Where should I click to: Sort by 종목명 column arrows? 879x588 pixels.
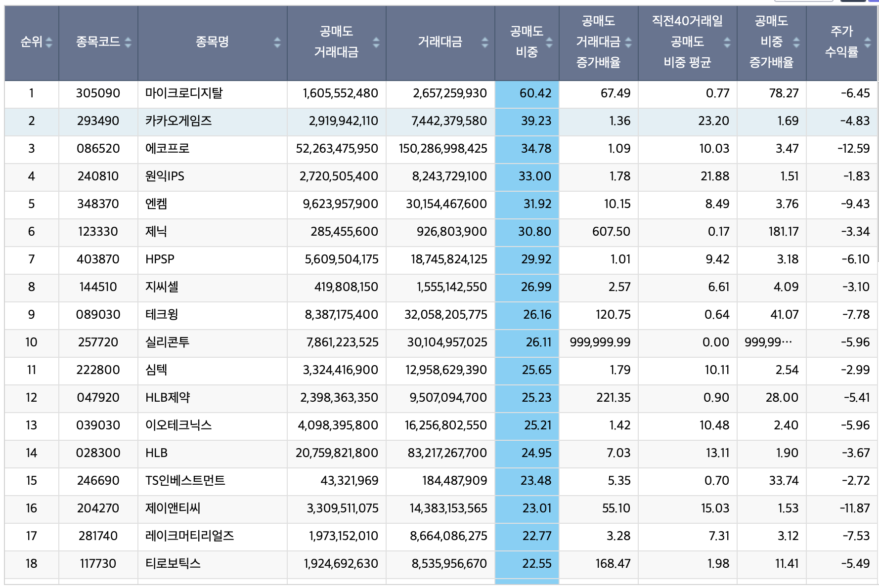tap(277, 42)
